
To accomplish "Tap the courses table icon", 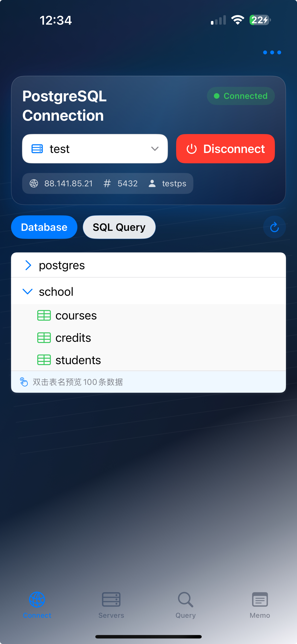I will click(x=44, y=315).
